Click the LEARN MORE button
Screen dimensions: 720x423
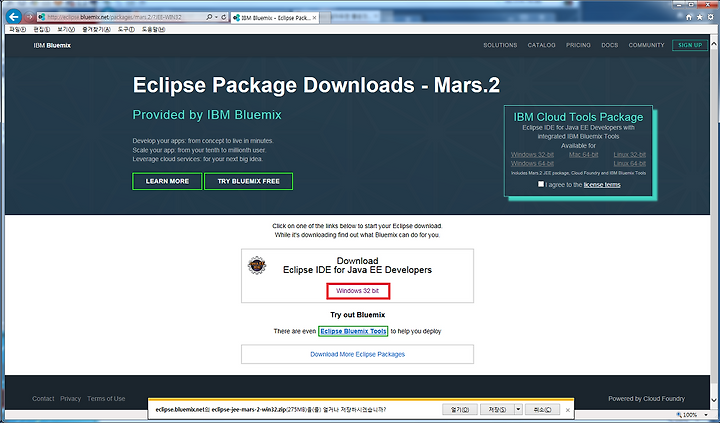click(167, 181)
